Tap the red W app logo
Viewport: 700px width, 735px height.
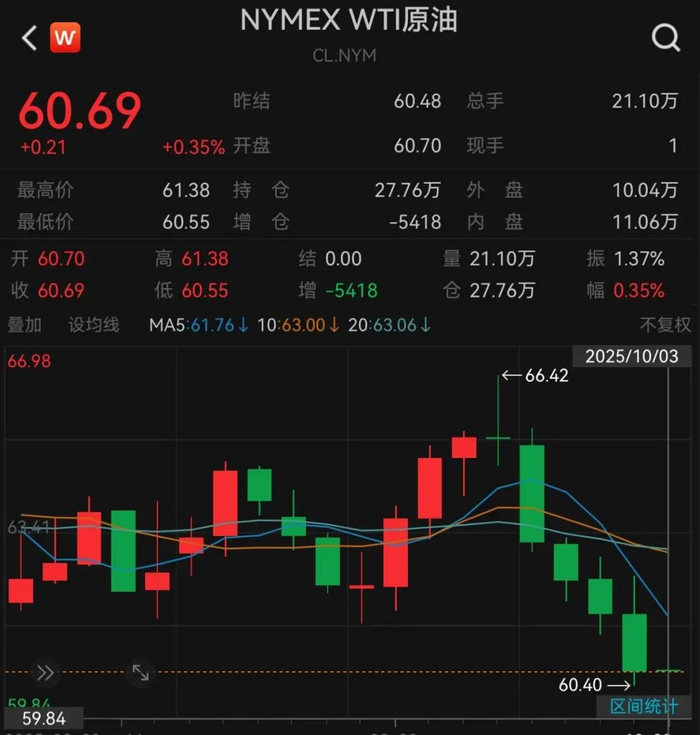[65, 37]
